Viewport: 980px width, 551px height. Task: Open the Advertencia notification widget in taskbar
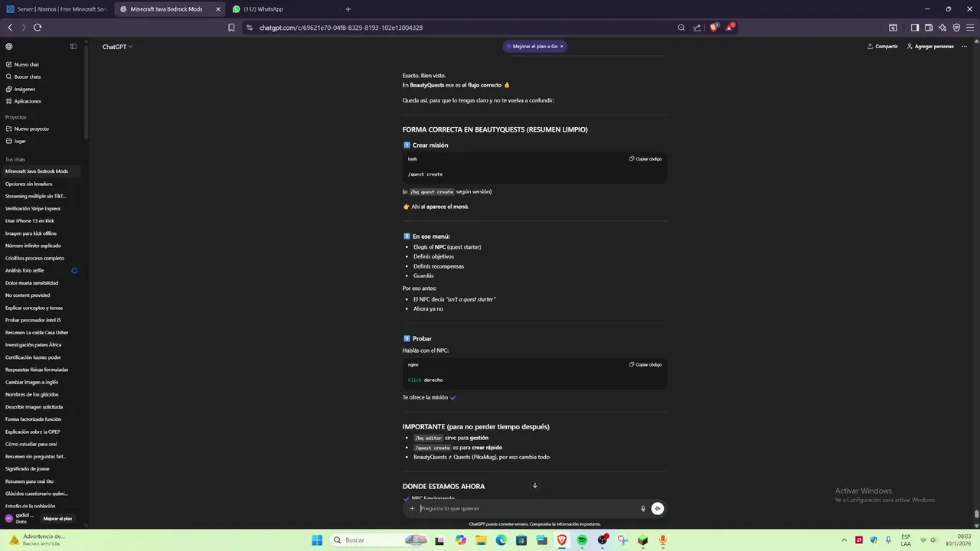[37, 540]
